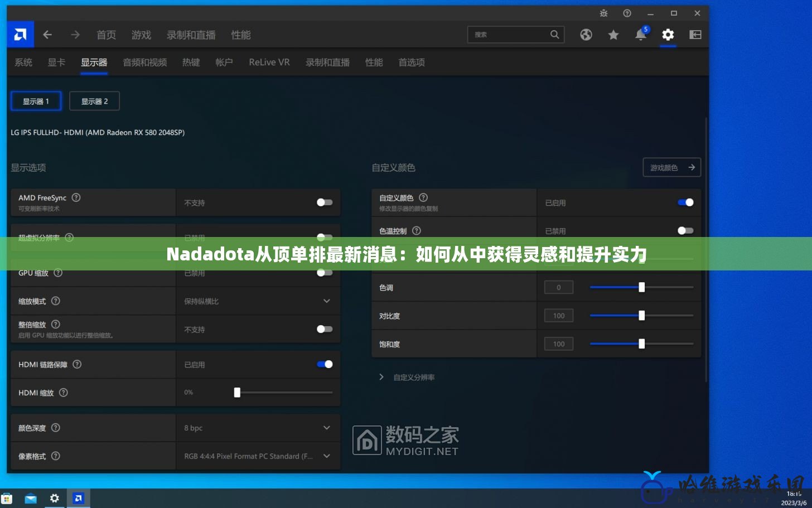This screenshot has height=508, width=812.
Task: Open help question mark in title bar
Action: coord(627,13)
